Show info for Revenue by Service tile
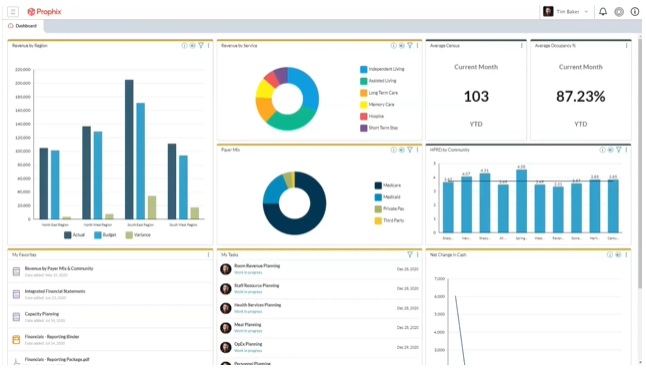The width and height of the screenshot is (646, 373). click(393, 46)
